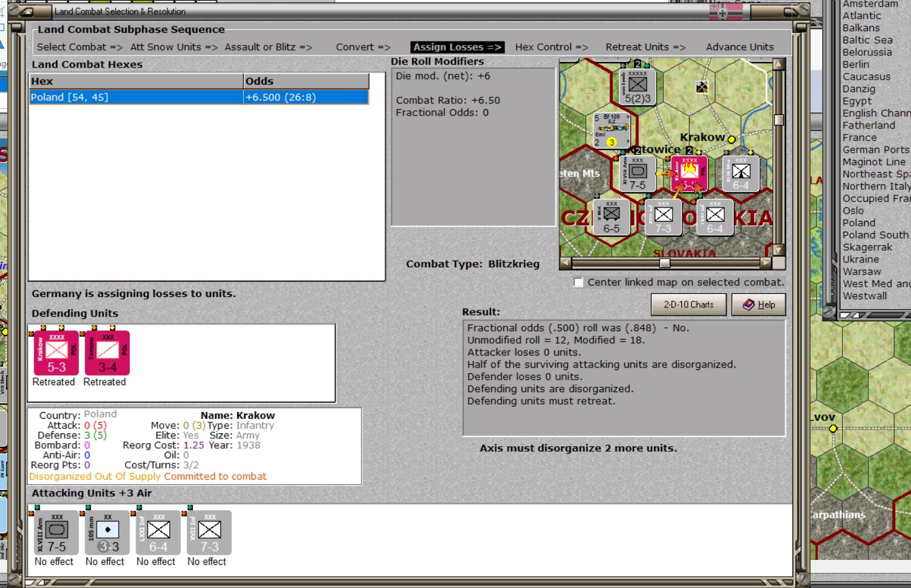The width and height of the screenshot is (911, 588).
Task: Choose the LXXI Inf 6-4 attacking unit counter
Action: coord(158,533)
